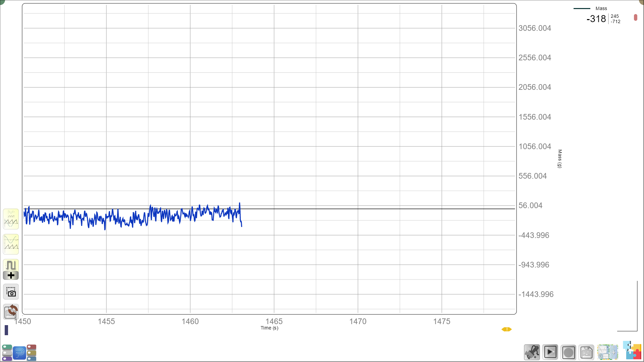
Task: Click the Mass legend line color swatch
Action: tap(582, 8)
